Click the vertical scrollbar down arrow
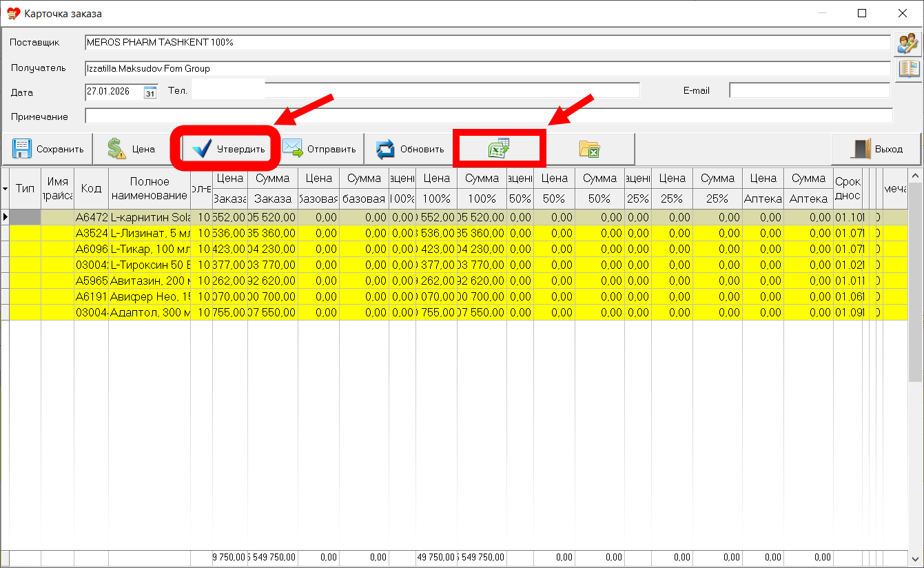This screenshot has height=568, width=924. tap(915, 558)
